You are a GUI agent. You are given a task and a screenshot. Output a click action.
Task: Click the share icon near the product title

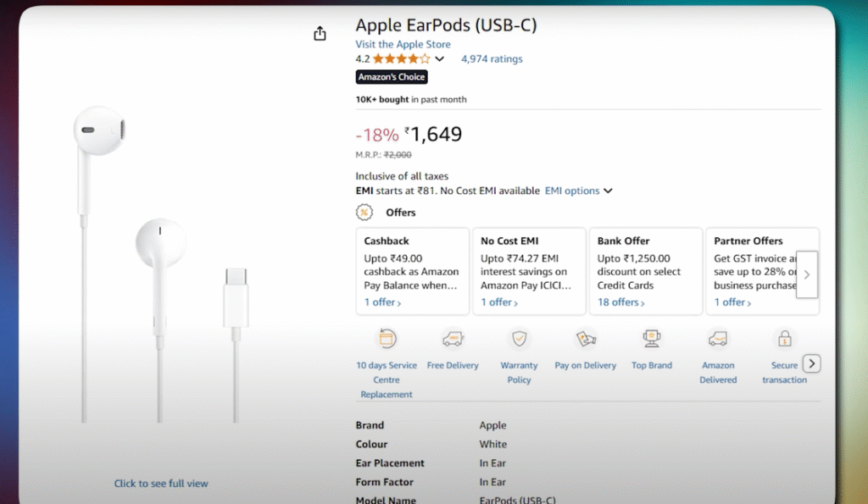pyautogui.click(x=319, y=33)
